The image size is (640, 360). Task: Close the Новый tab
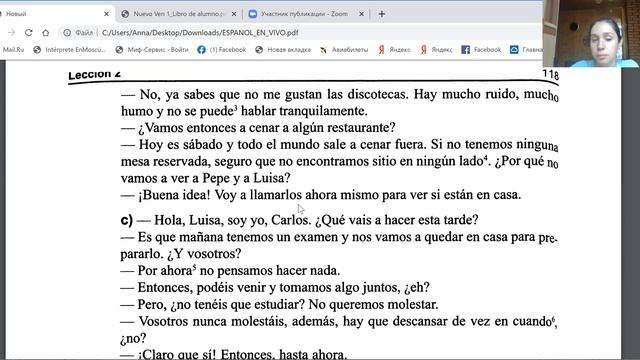click(x=107, y=14)
